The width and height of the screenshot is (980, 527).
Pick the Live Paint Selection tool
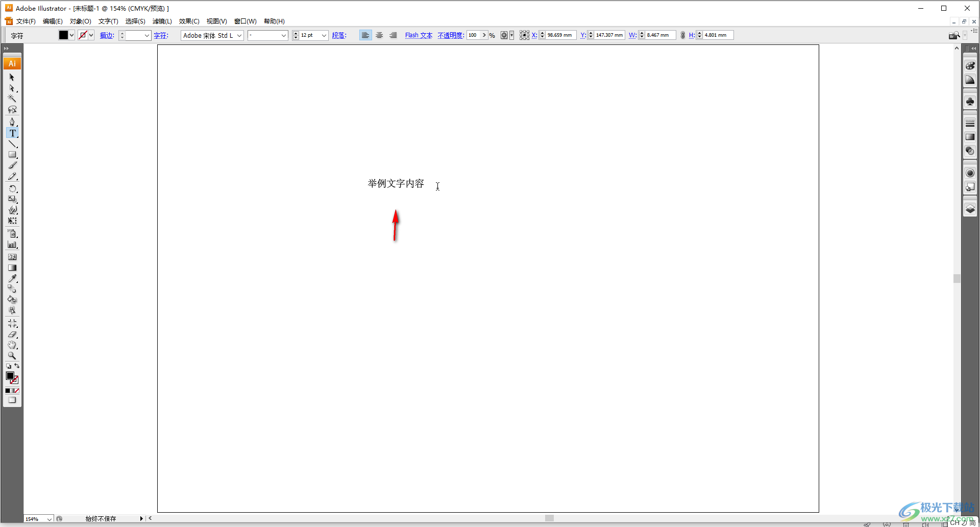tap(12, 310)
